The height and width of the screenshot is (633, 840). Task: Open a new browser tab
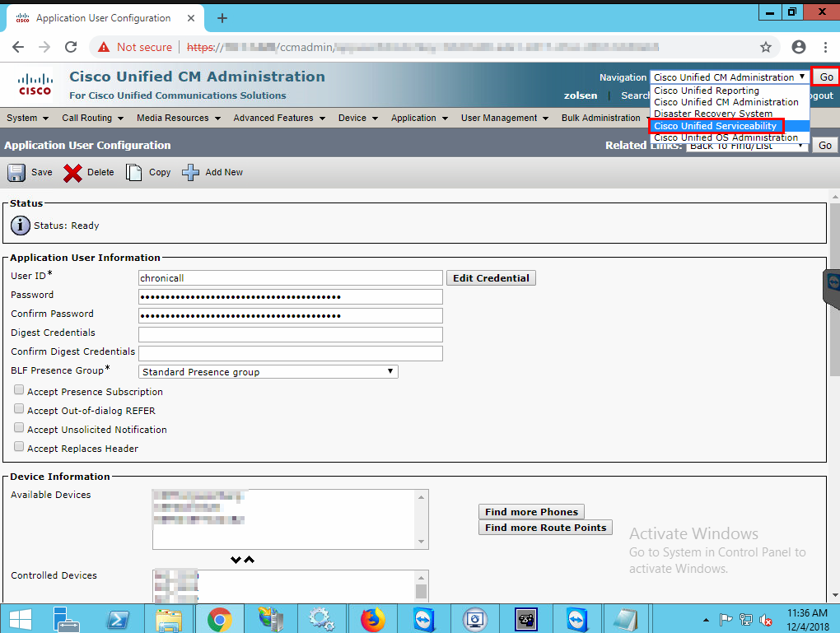tap(222, 18)
